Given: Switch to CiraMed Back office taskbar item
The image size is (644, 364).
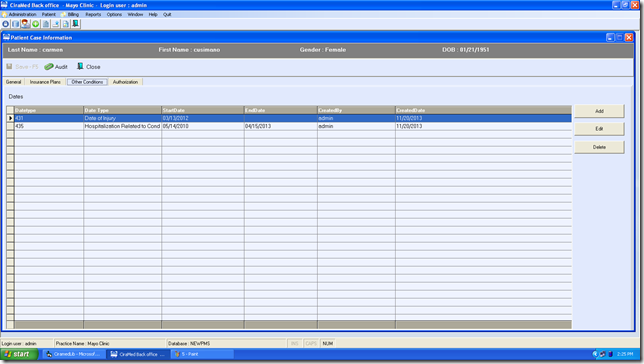Looking at the screenshot, I should pos(138,354).
